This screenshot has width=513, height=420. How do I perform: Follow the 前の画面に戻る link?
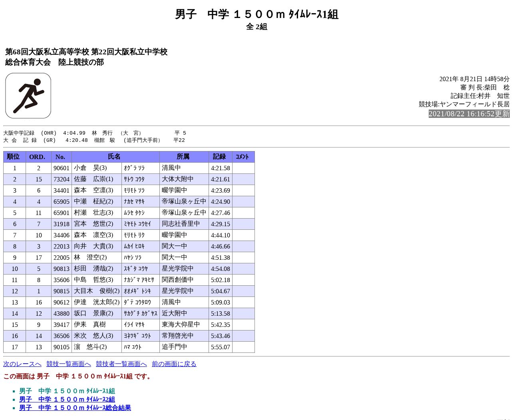pyautogui.click(x=174, y=364)
